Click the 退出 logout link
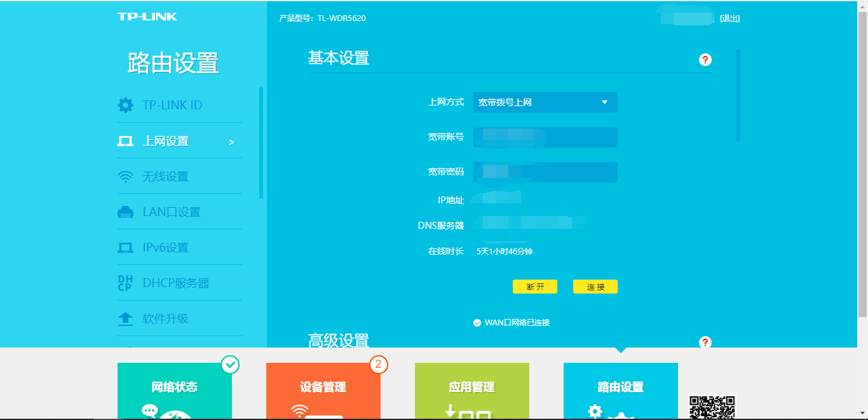 click(729, 18)
